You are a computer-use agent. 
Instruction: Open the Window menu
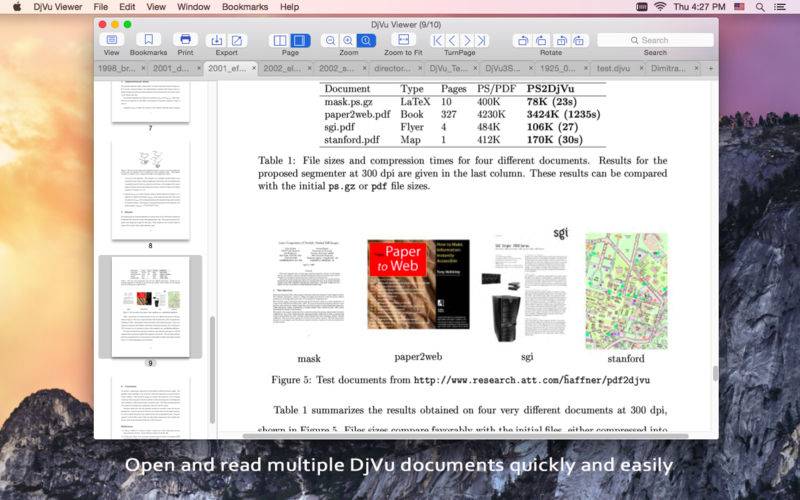193,7
